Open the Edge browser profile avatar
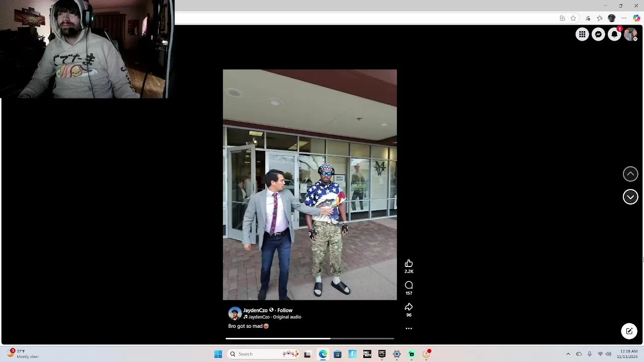Screen dimensions: 644x362 612,18
